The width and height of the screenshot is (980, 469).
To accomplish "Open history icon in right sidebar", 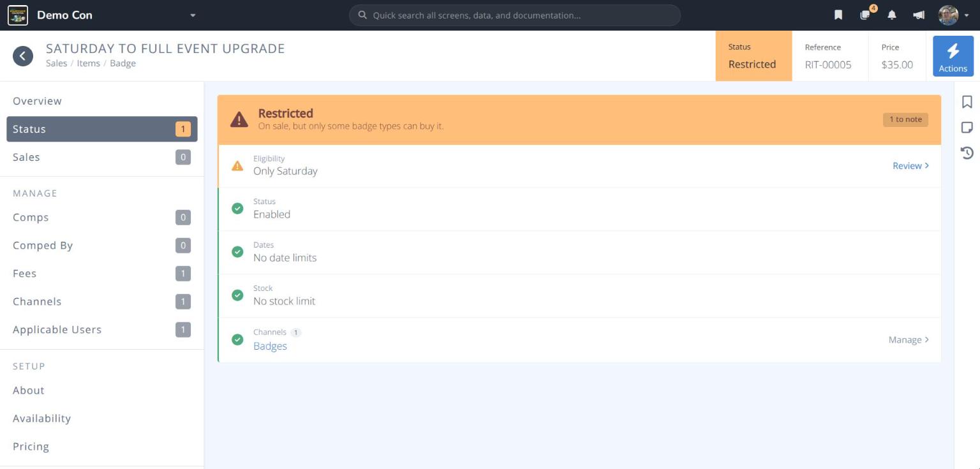I will 967,153.
